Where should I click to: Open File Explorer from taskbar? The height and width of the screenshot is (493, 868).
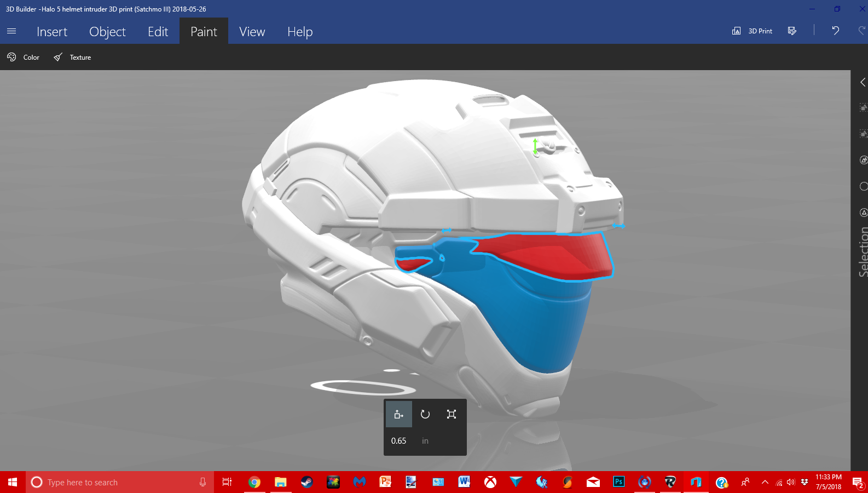pyautogui.click(x=280, y=482)
